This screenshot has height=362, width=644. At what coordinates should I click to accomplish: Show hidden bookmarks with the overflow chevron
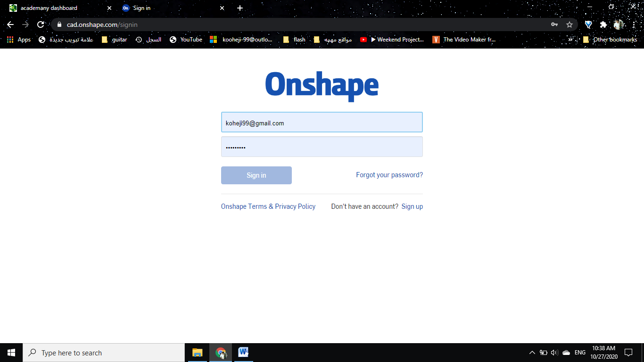tap(570, 40)
